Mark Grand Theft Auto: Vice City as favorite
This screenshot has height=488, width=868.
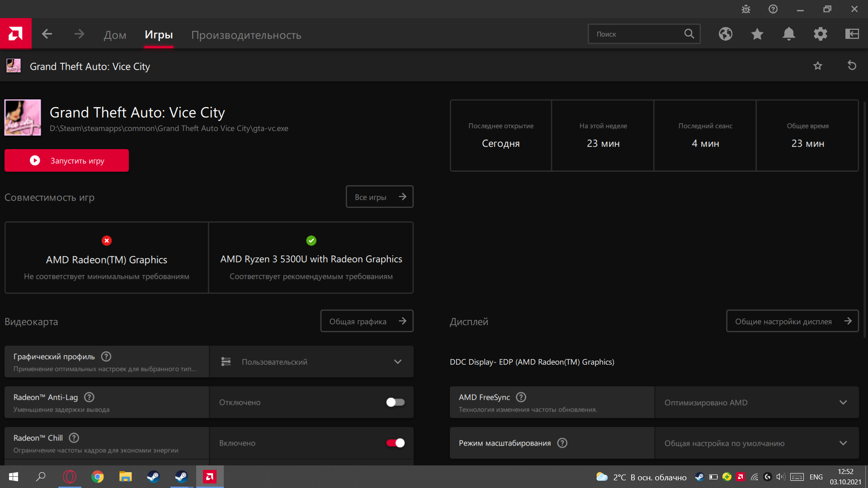(818, 66)
